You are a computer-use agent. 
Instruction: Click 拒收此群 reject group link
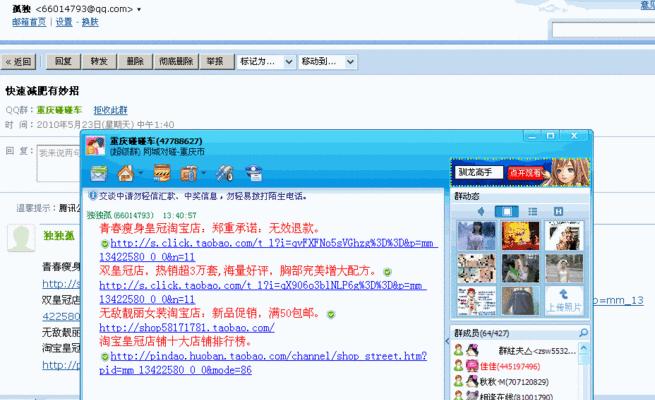[110, 110]
